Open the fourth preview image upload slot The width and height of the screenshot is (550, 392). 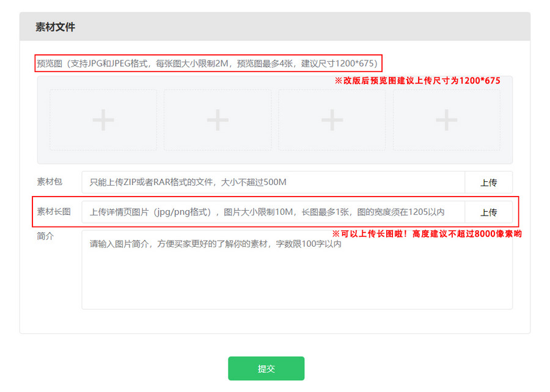446,120
